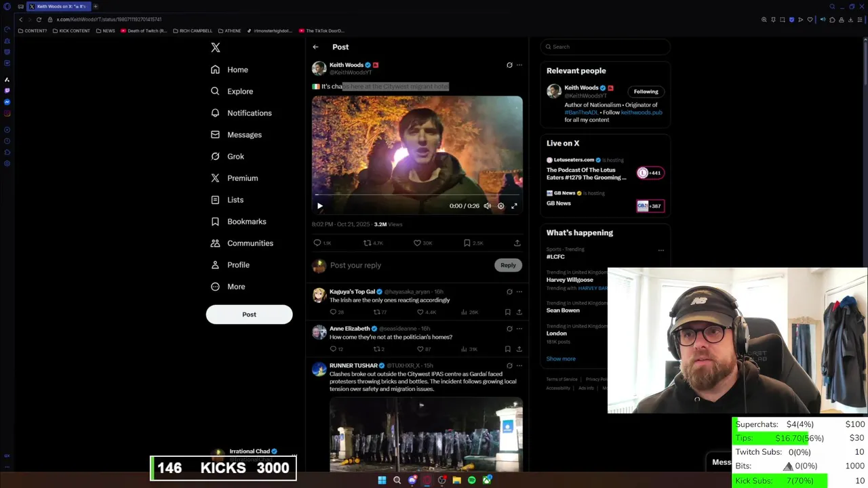Click the Reply button
This screenshot has height=488, width=868.
508,266
